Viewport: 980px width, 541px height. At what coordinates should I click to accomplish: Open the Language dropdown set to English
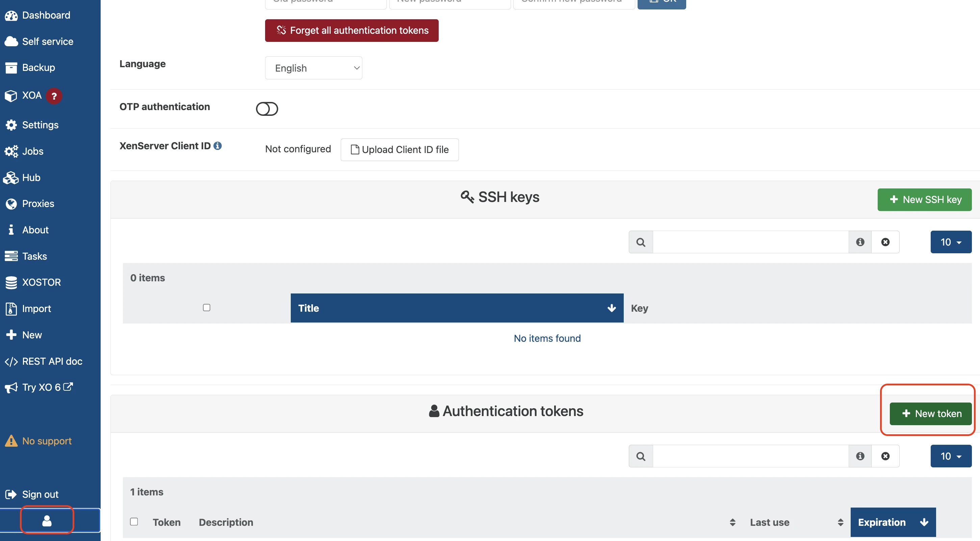tap(313, 68)
